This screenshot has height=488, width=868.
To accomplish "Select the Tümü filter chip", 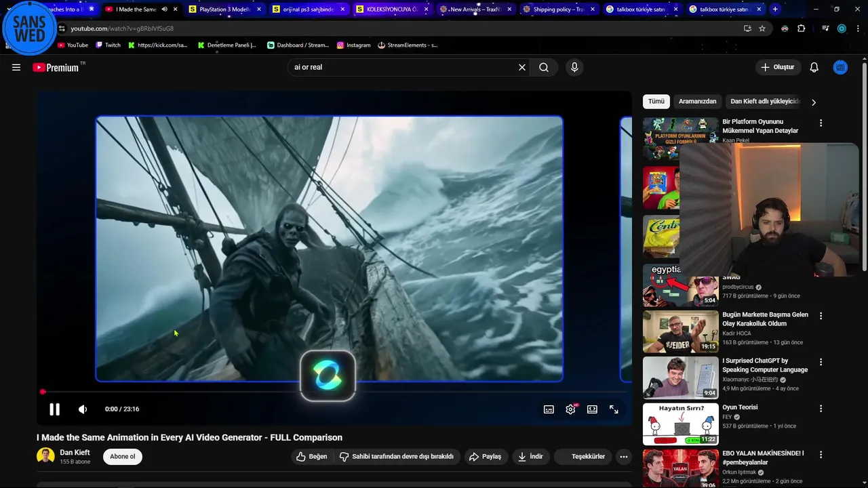I will [x=656, y=102].
